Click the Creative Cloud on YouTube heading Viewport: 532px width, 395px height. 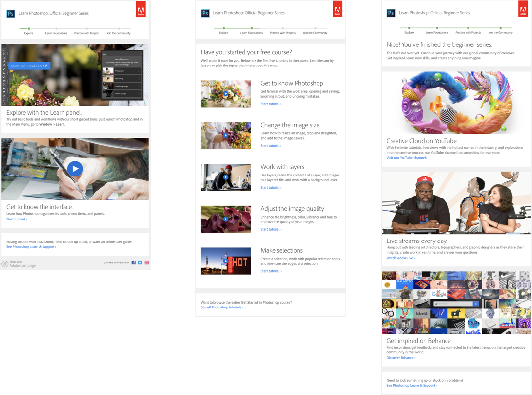(422, 141)
